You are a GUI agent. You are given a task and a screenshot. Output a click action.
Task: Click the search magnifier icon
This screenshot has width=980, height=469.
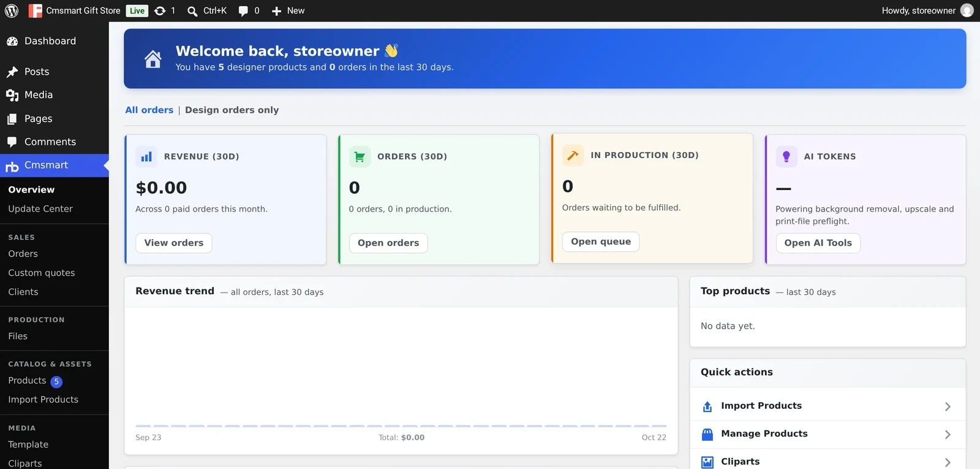pyautogui.click(x=192, y=11)
